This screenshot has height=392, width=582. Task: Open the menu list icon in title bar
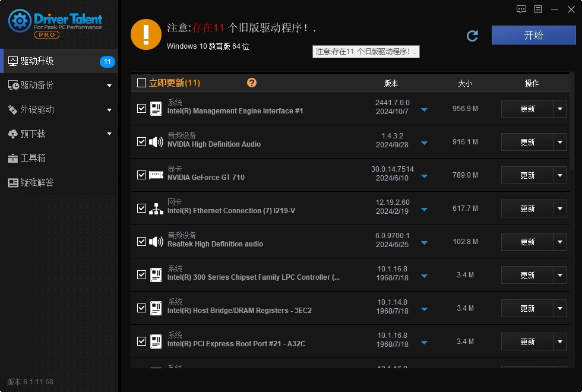coord(538,10)
